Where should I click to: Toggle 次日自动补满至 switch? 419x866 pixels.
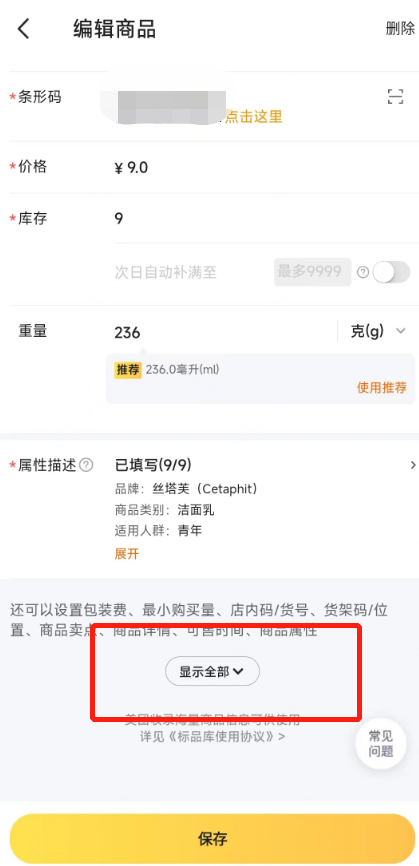[x=391, y=272]
